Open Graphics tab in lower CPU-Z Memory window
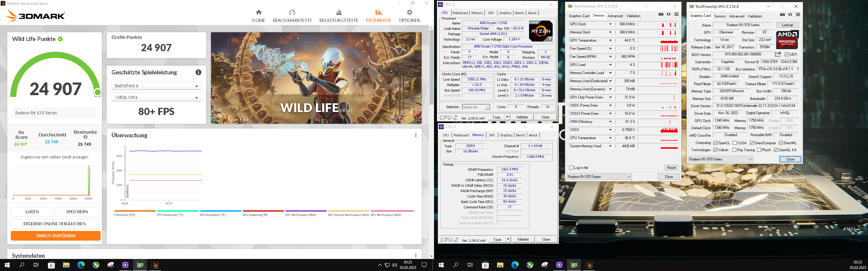 [506, 135]
